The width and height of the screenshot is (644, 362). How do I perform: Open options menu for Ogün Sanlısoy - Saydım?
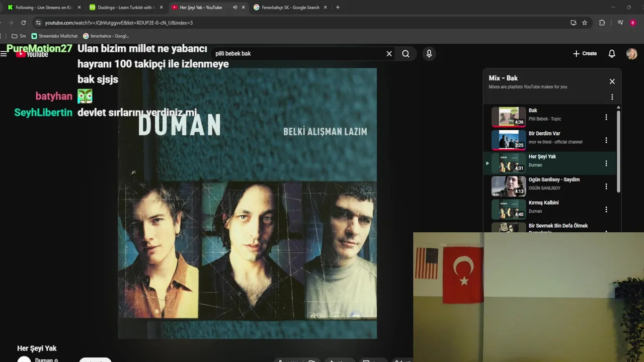(606, 187)
